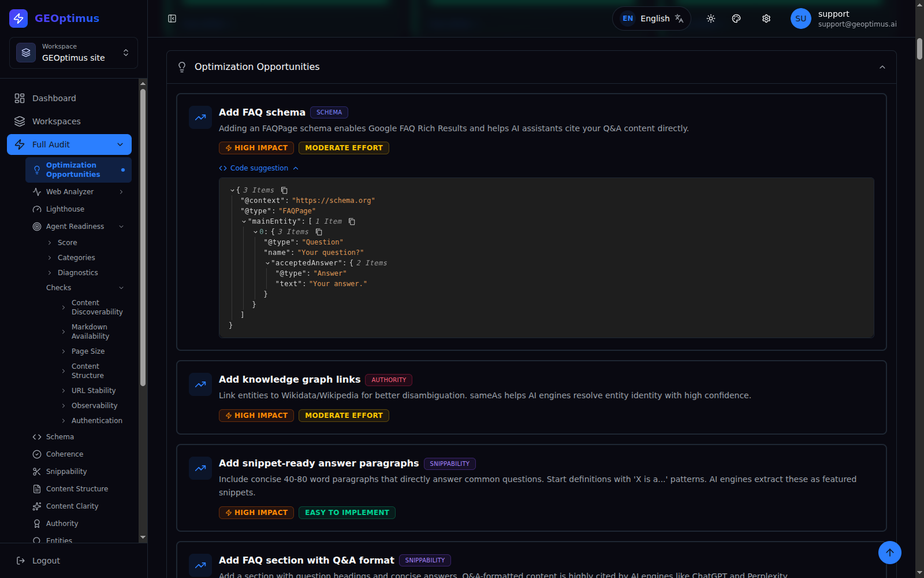Open Content Clarity section
Viewport: 924px width, 578px height.
point(79,506)
